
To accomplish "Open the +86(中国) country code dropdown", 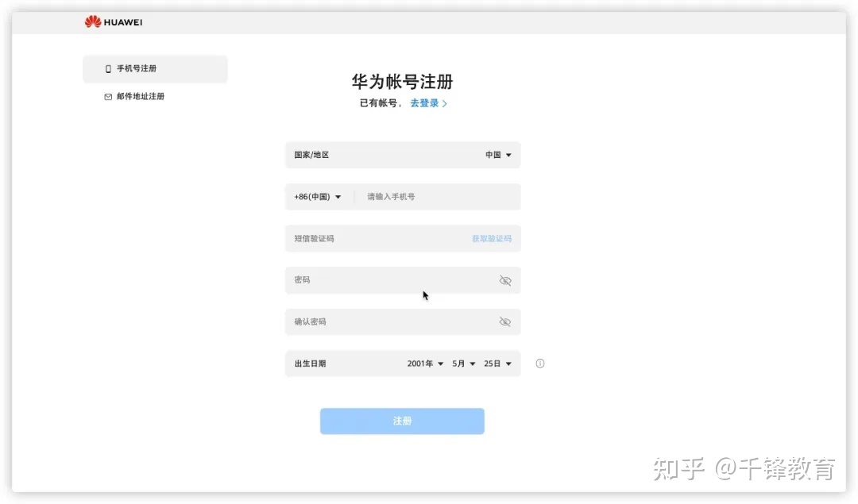I will pyautogui.click(x=317, y=197).
